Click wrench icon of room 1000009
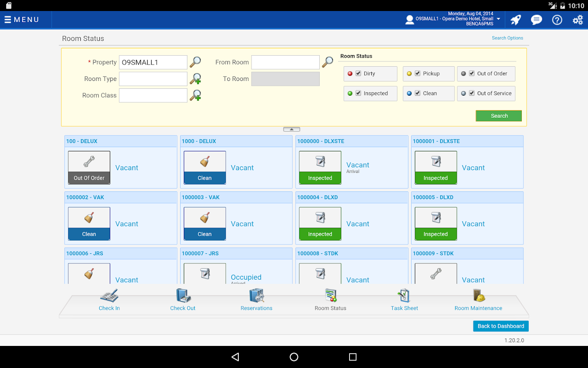This screenshot has width=588, height=368. [436, 274]
